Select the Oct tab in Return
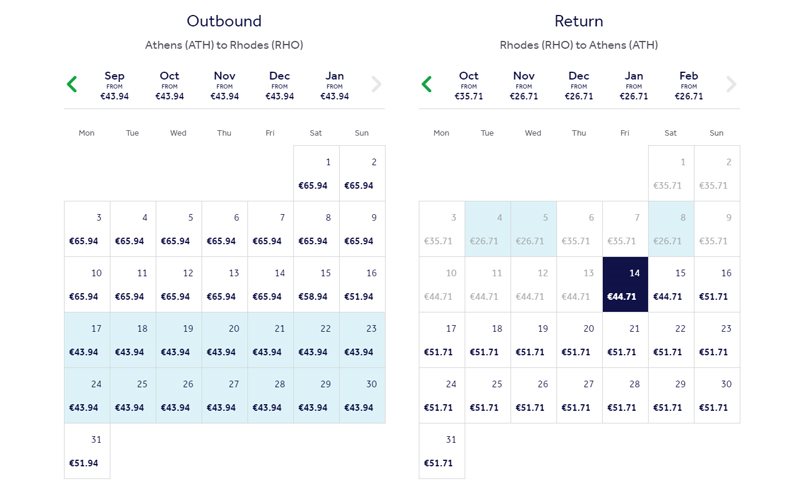This screenshot has height=500, width=800. pyautogui.click(x=469, y=86)
